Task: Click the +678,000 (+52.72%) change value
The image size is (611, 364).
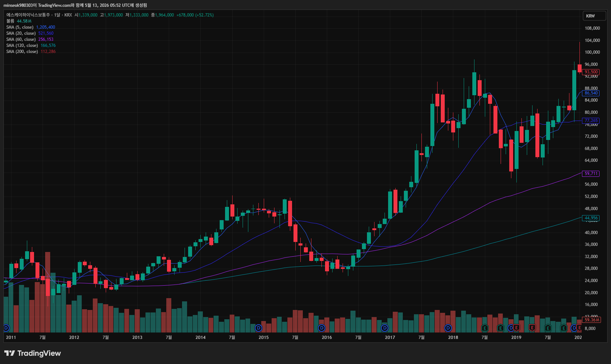Action: point(195,15)
